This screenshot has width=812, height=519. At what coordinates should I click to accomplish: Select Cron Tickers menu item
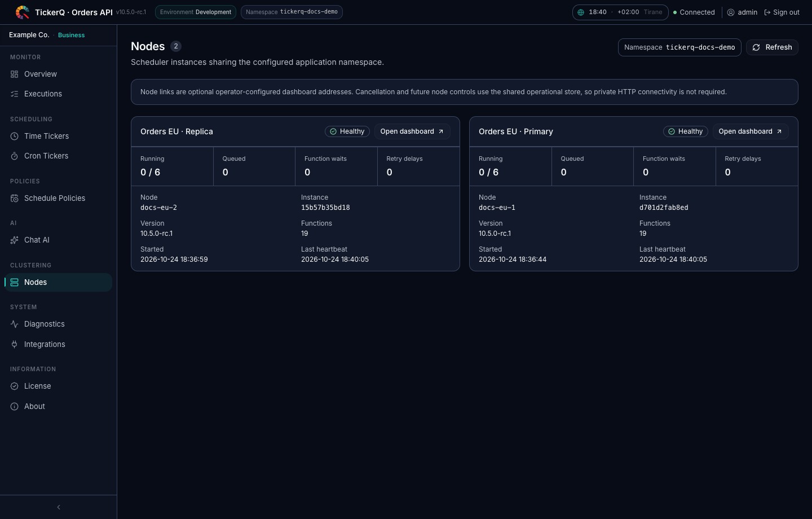58,156
